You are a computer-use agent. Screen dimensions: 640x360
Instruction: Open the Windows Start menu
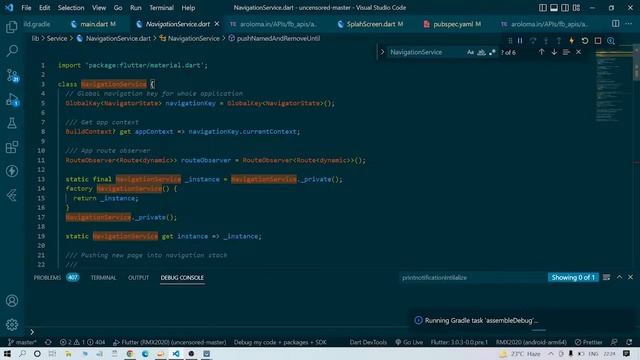[x=7, y=353]
